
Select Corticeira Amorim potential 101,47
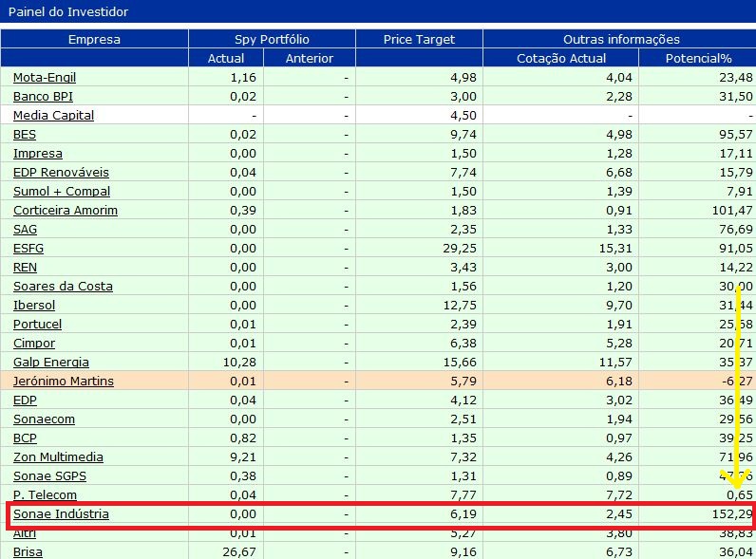click(732, 210)
